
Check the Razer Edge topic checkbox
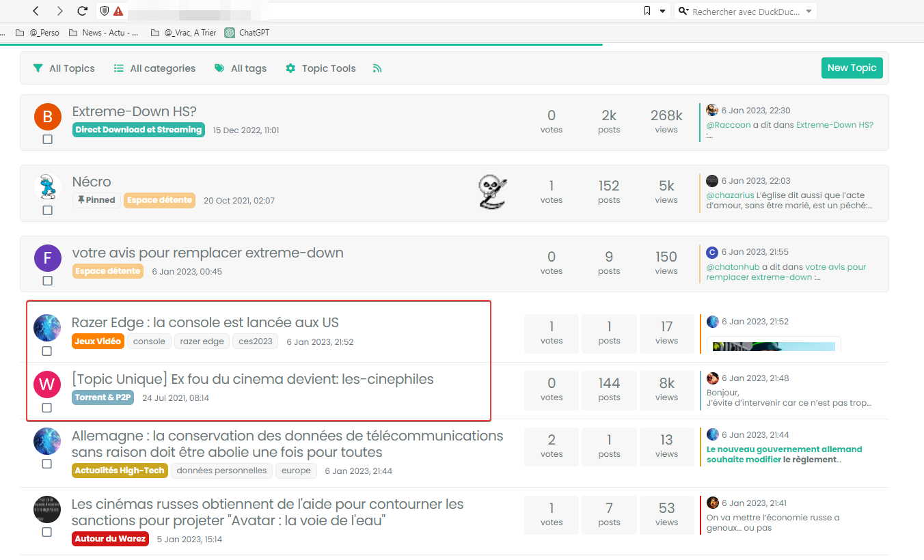47,351
